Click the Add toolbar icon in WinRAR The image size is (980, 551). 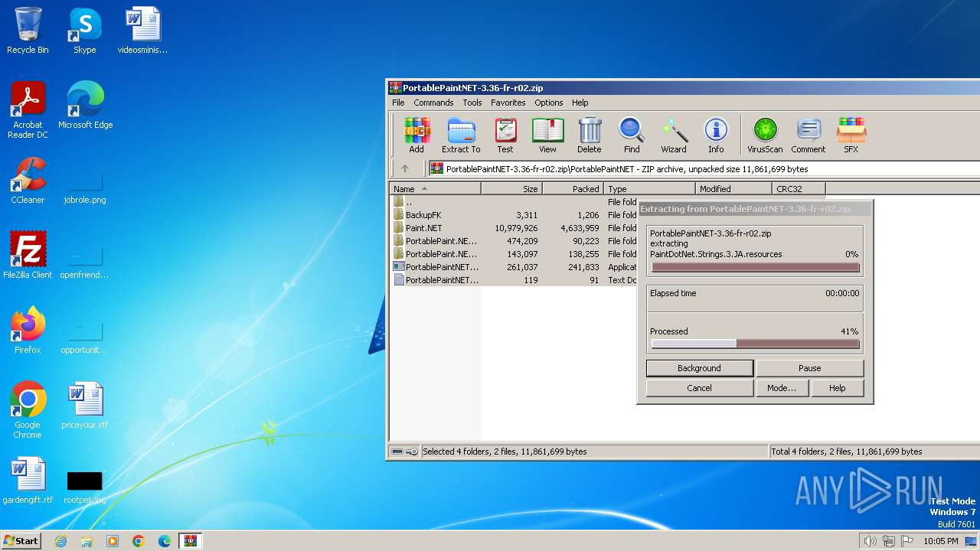tap(416, 135)
